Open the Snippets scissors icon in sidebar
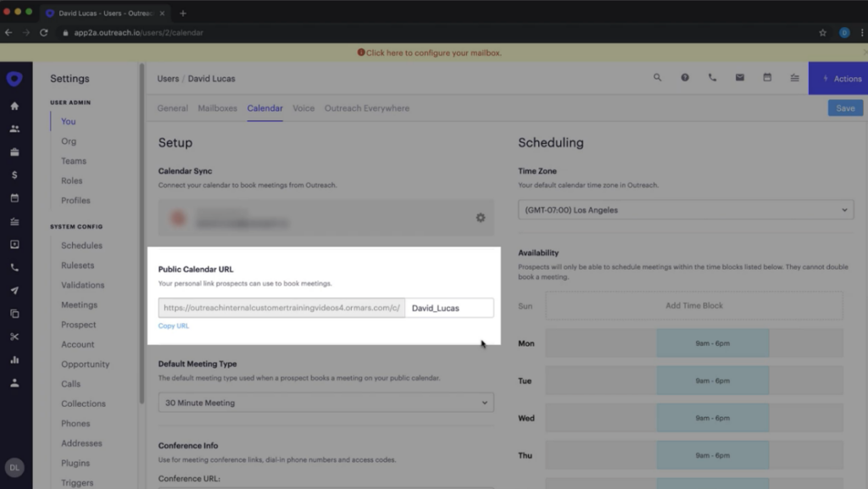Image resolution: width=868 pixels, height=489 pixels. point(14,336)
